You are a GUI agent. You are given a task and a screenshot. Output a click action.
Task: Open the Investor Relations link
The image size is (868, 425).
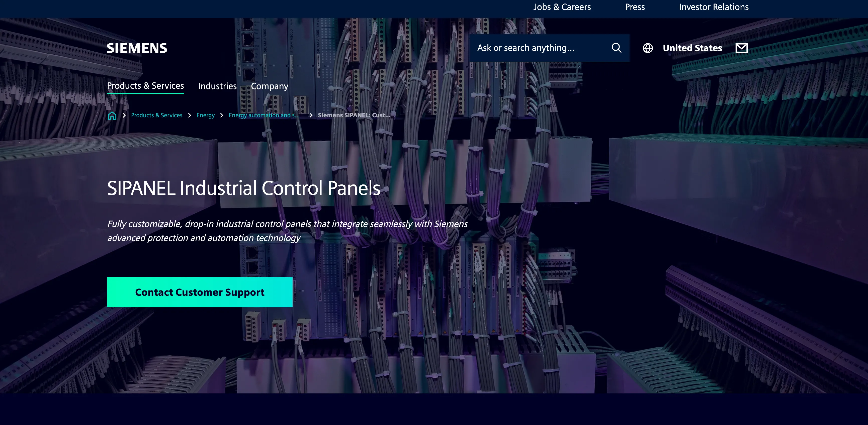point(713,7)
